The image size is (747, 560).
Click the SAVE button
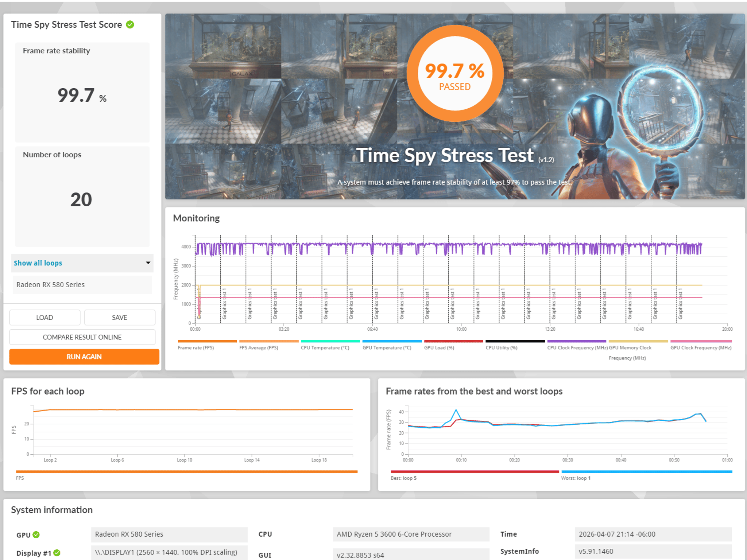pyautogui.click(x=120, y=318)
